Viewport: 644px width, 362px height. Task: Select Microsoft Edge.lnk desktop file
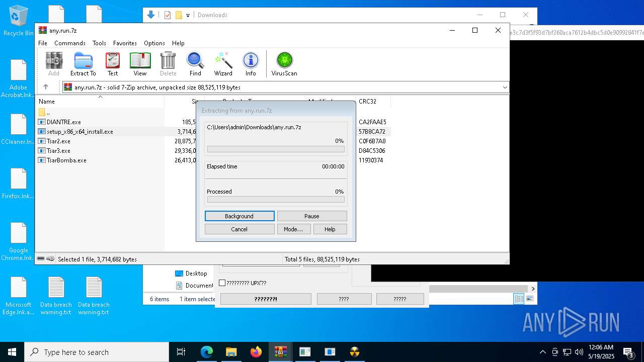[18, 296]
